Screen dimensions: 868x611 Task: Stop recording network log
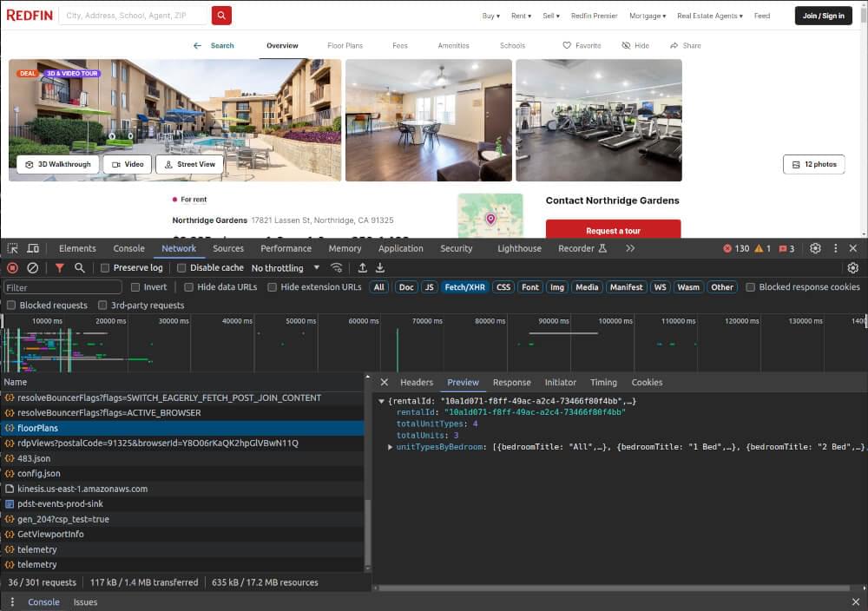click(12, 268)
